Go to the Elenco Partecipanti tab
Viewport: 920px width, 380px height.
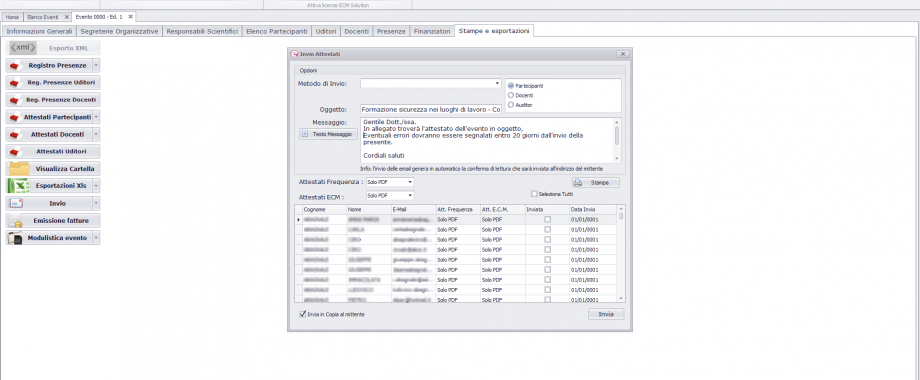point(276,31)
